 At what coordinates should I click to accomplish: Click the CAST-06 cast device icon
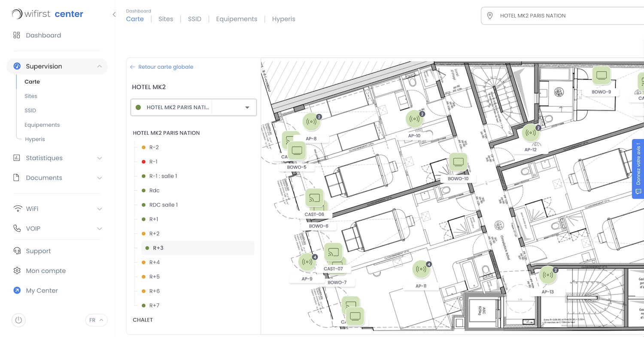tap(315, 198)
